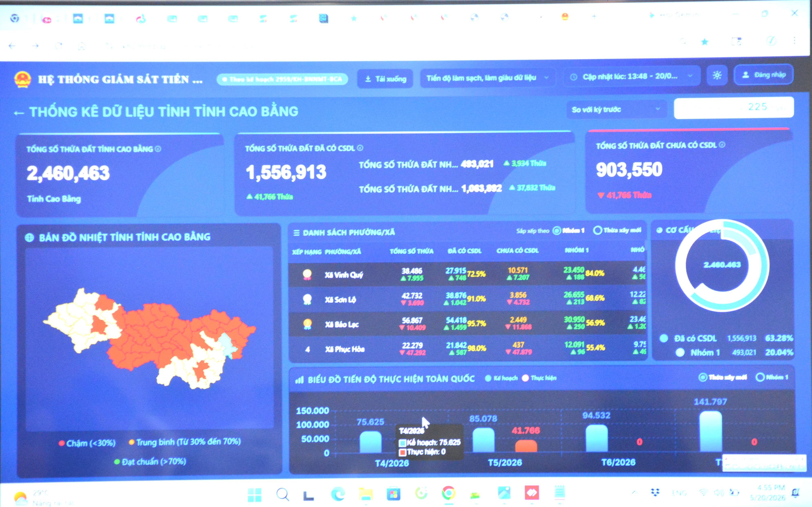Click info icon beside Tổng số thửa đất chưa có CSDL

(722, 144)
